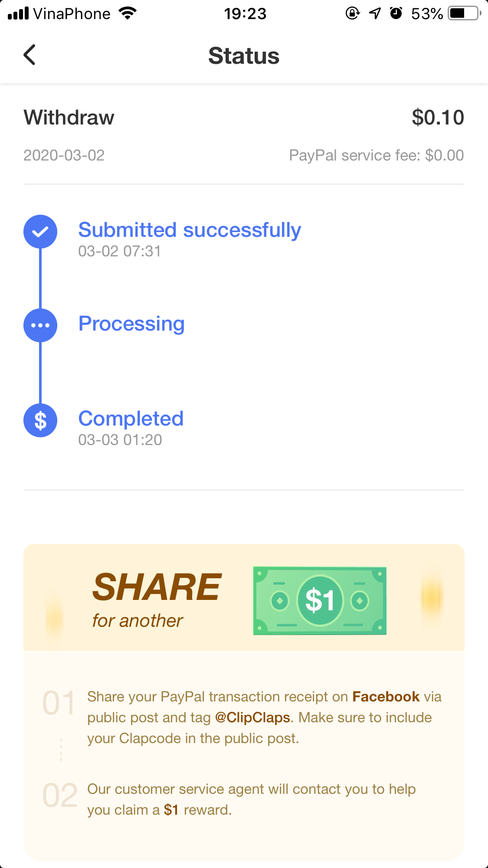Tap the Processing step label
This screenshot has height=868, width=488.
[131, 324]
